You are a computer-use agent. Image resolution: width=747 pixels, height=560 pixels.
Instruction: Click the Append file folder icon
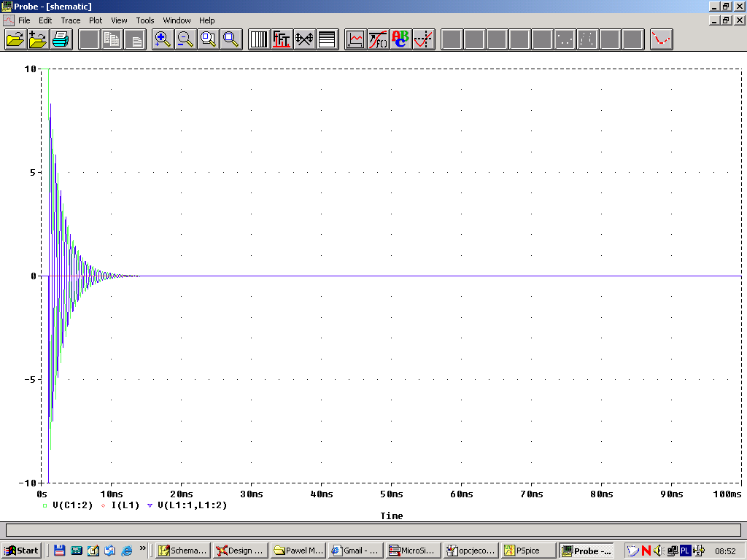point(38,39)
